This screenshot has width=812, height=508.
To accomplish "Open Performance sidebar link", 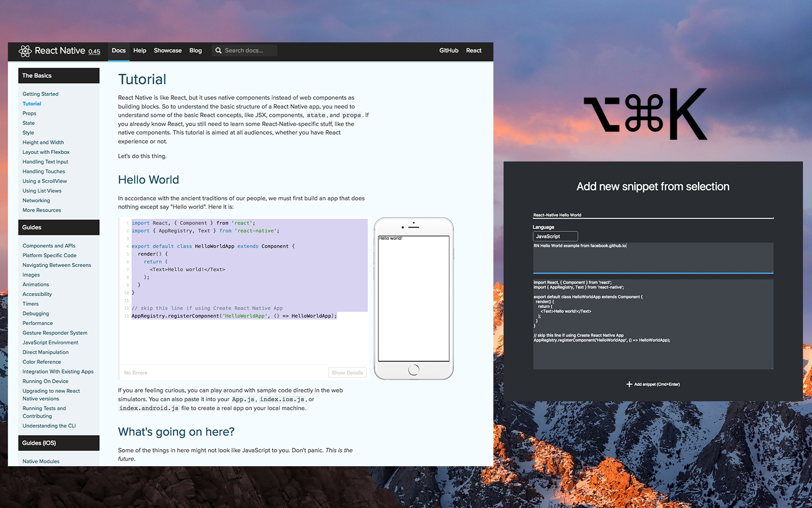I will 38,323.
